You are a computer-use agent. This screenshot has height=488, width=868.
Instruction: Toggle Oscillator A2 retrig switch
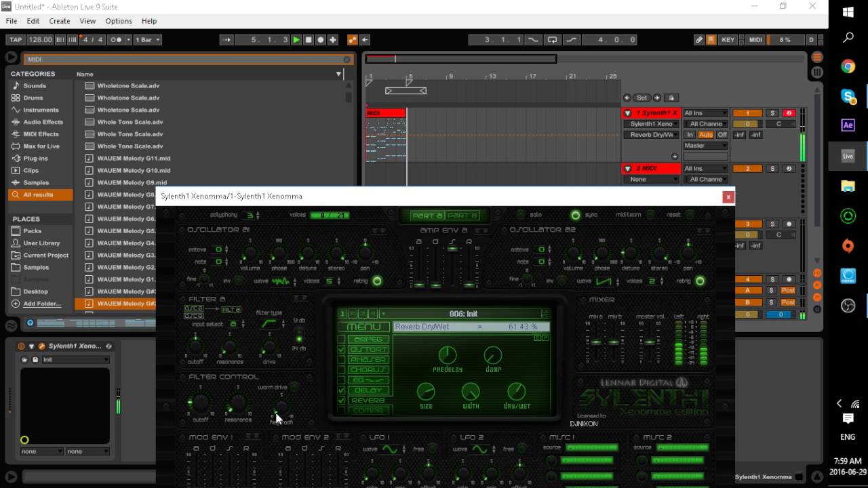pos(700,281)
